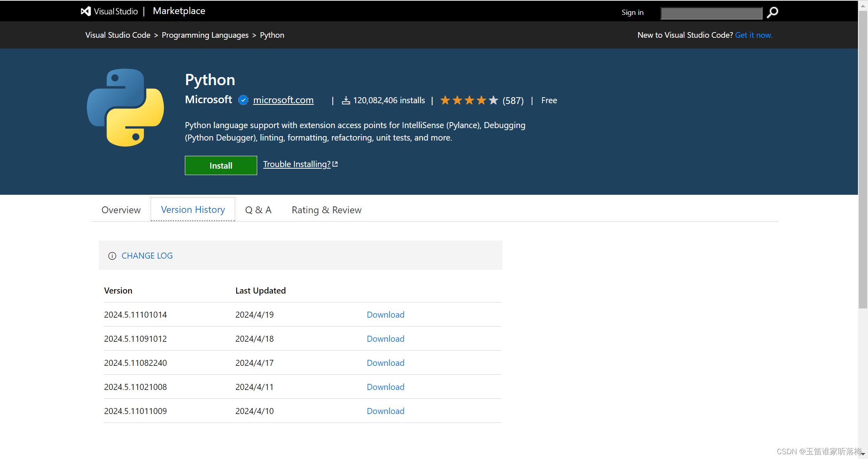
Task: Focus the Marketplace search input field
Action: pyautogui.click(x=712, y=13)
